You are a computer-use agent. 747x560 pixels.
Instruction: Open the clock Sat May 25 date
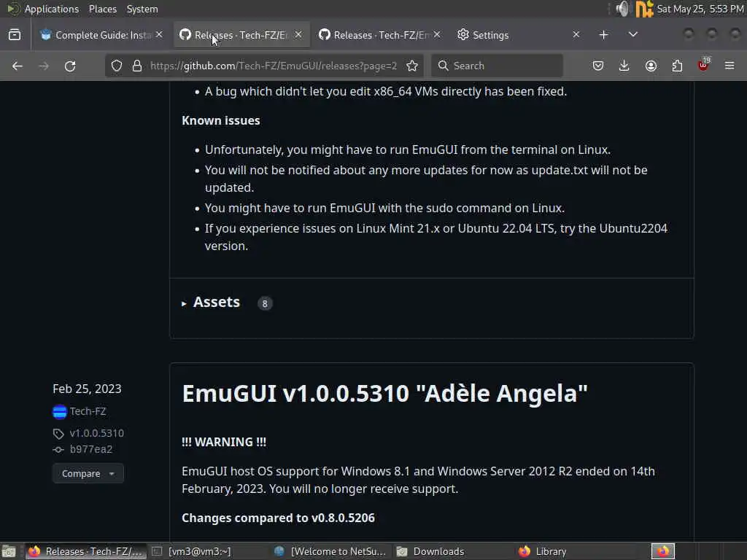click(x=700, y=9)
